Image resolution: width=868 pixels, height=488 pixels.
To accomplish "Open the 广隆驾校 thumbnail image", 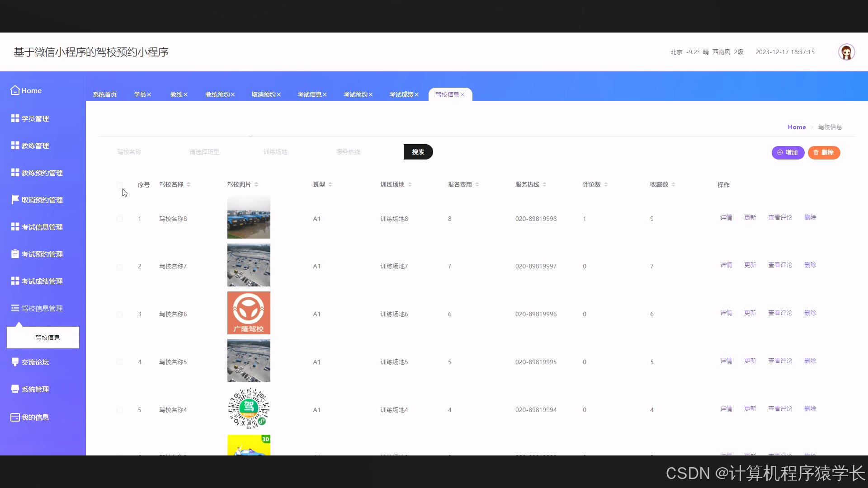I will click(249, 313).
